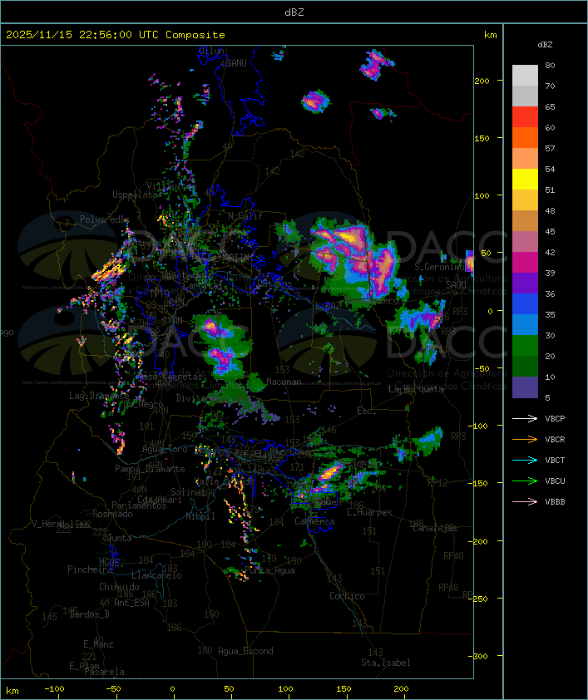The width and height of the screenshot is (588, 700).
Task: Select the green 30 dBZ color swatch
Action: point(525,345)
